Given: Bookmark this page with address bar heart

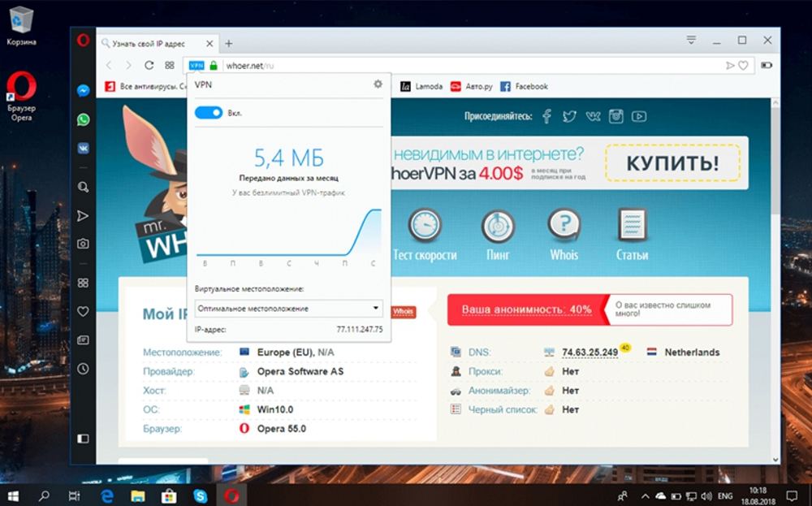Looking at the screenshot, I should tap(743, 65).
